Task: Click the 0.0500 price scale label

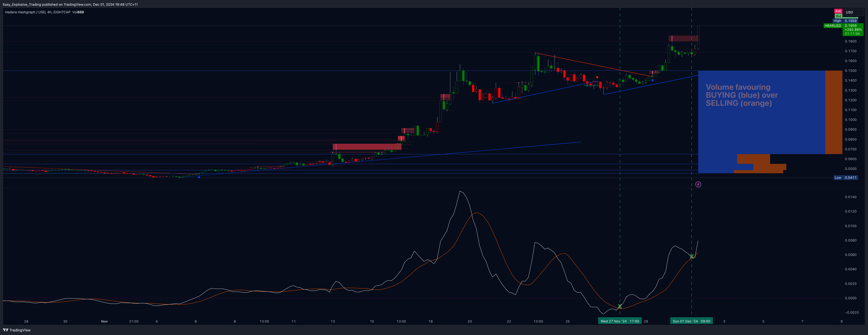Action: [850, 169]
